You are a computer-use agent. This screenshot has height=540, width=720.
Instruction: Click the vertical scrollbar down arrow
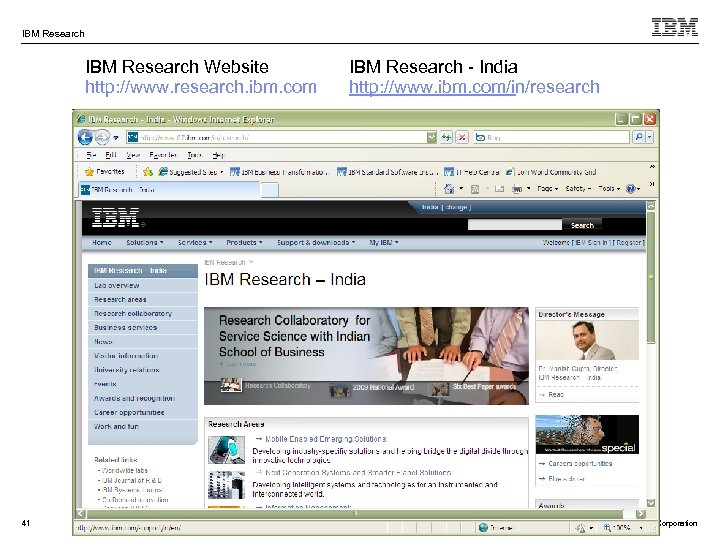click(x=651, y=503)
